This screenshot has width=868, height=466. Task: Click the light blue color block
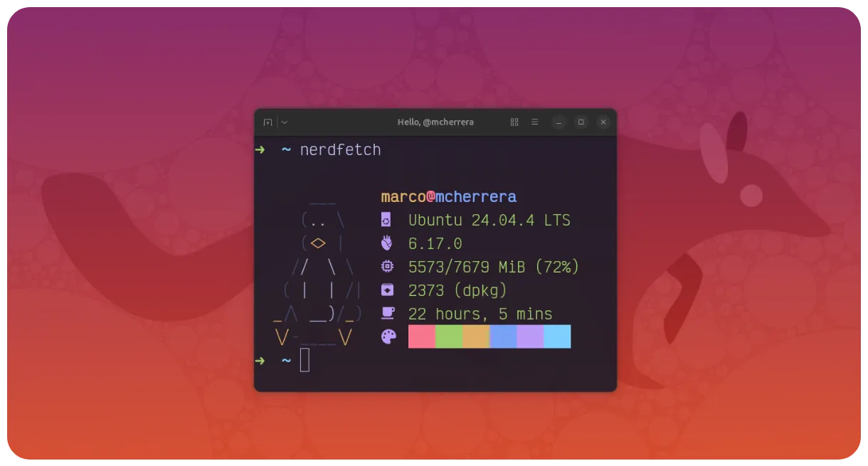557,337
